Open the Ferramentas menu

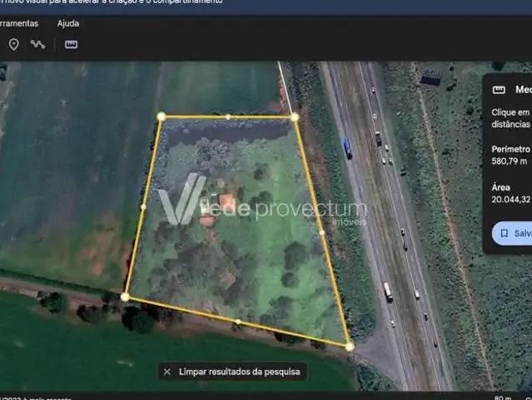19,23
